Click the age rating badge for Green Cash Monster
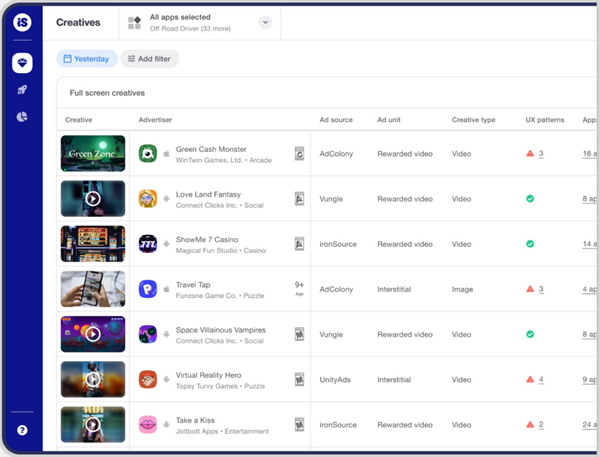 tap(299, 153)
